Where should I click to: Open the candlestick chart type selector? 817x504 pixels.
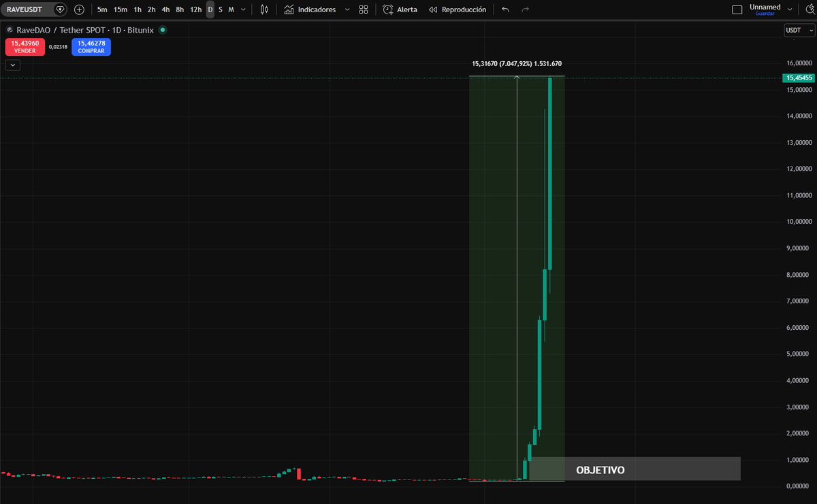click(x=265, y=10)
